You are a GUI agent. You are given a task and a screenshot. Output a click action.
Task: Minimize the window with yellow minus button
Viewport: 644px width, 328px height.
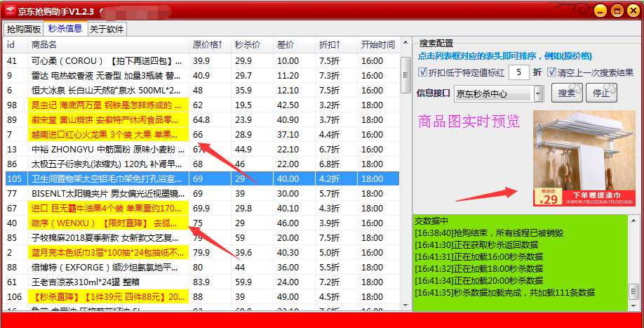[x=601, y=11]
